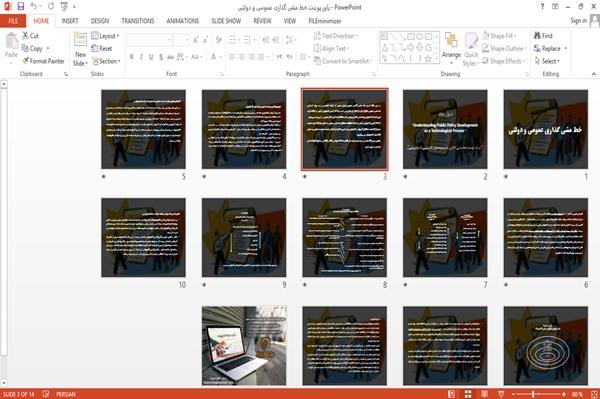The width and height of the screenshot is (600, 399).
Task: Open the Select dropdown in Editing
Action: [547, 61]
